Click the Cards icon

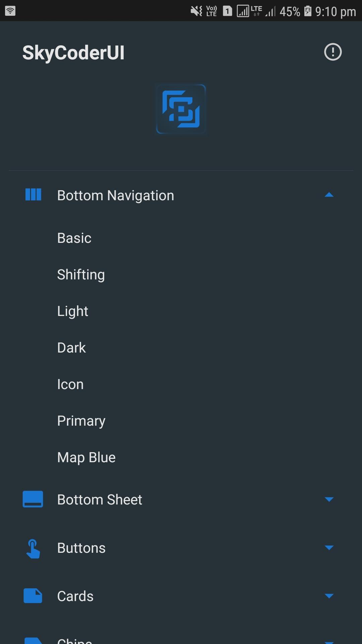(33, 596)
